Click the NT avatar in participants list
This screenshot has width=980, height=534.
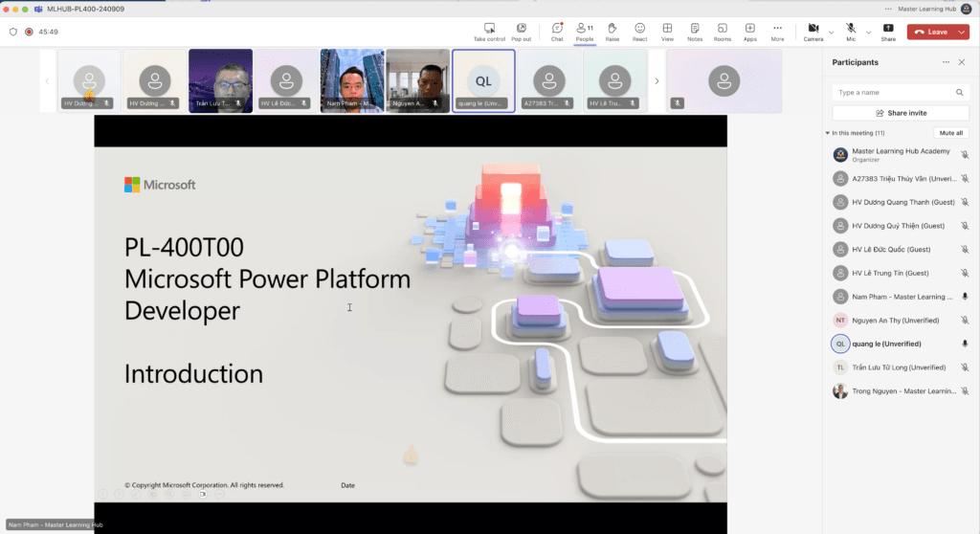pos(840,321)
